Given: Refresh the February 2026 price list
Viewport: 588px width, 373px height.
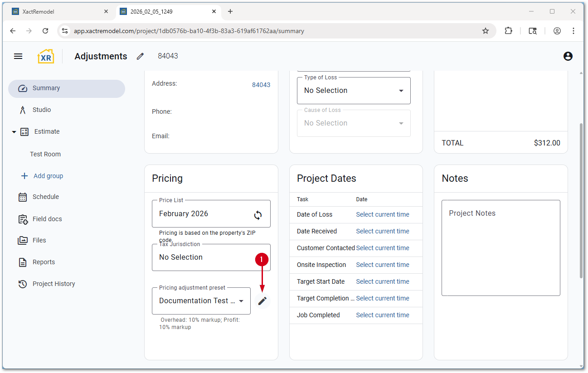Looking at the screenshot, I should pyautogui.click(x=258, y=215).
